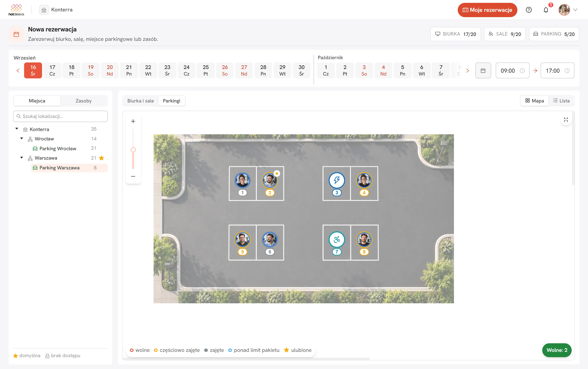
Task: Open the notifications bell
Action: (546, 10)
